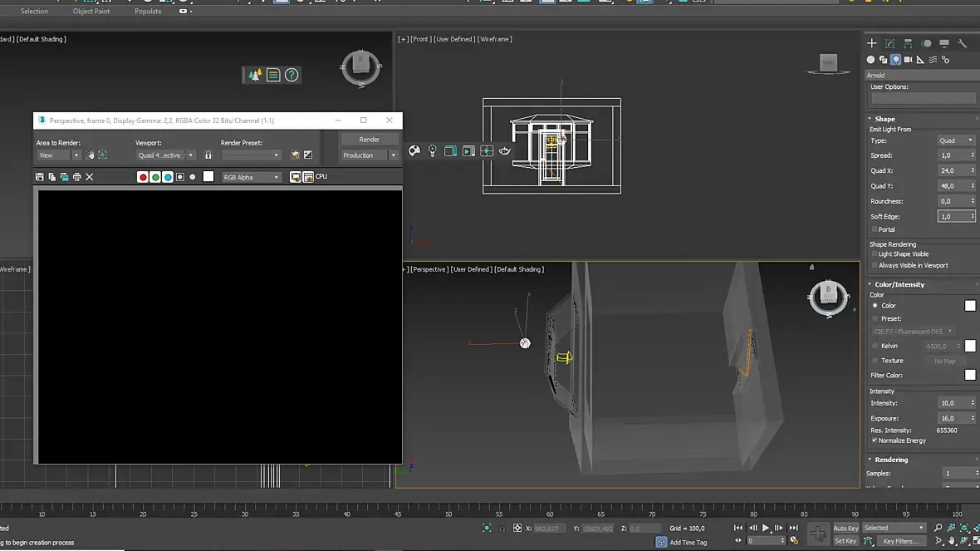Enable the Portal checkbox

pos(875,229)
